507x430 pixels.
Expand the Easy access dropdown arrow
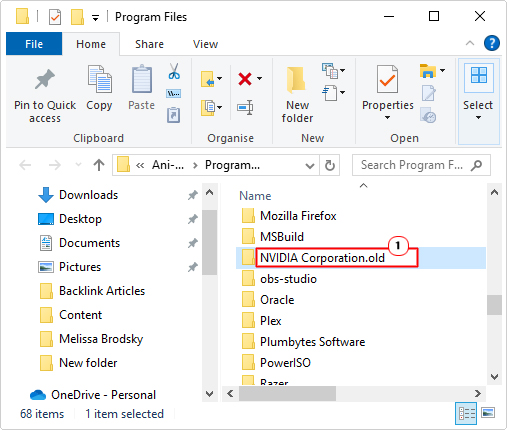click(x=342, y=92)
